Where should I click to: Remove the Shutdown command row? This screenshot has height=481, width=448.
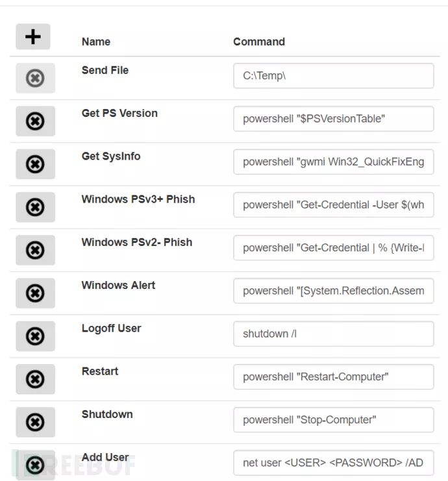(x=35, y=423)
